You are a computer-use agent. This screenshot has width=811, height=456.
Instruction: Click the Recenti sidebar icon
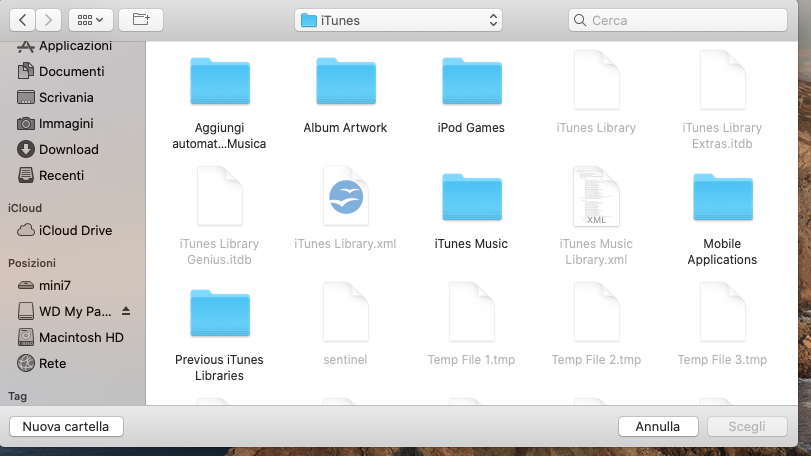tap(25, 175)
